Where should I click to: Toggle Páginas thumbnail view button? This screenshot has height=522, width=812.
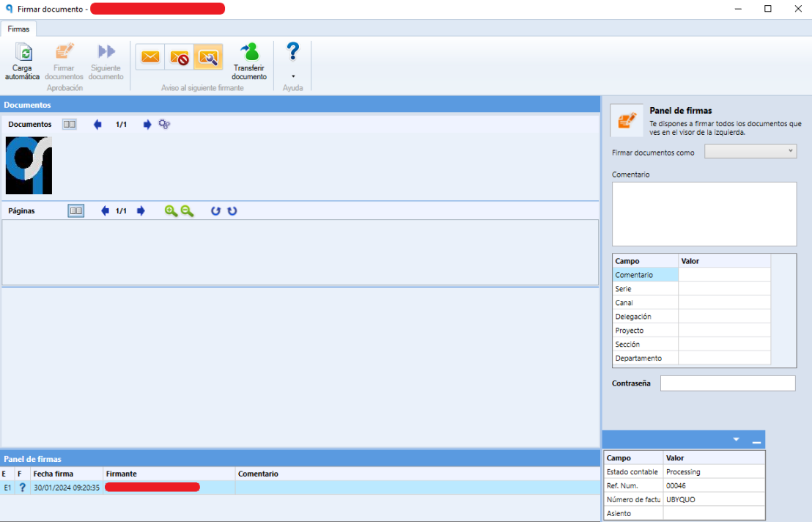coord(75,210)
